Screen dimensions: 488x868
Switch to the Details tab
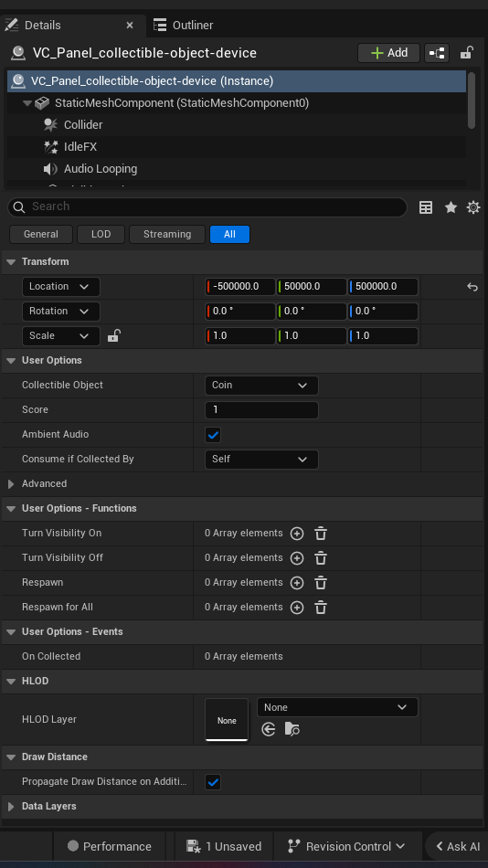[72, 26]
